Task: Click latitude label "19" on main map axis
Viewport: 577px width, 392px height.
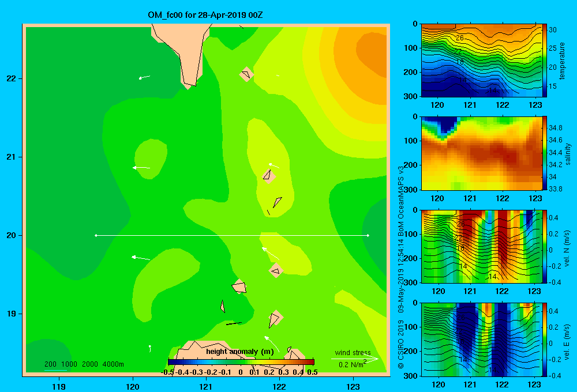Action: tap(12, 314)
